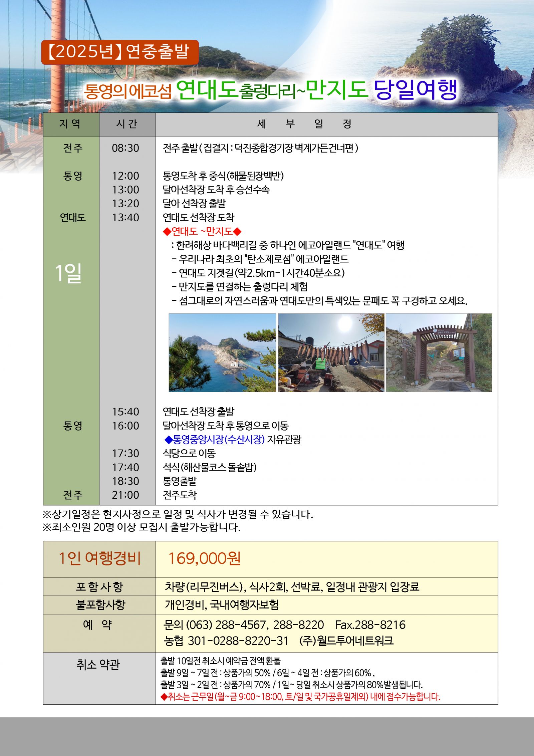Click the 탄소제로섬 에코아일랜드 line
This screenshot has height=756, width=534.
pos(260,259)
